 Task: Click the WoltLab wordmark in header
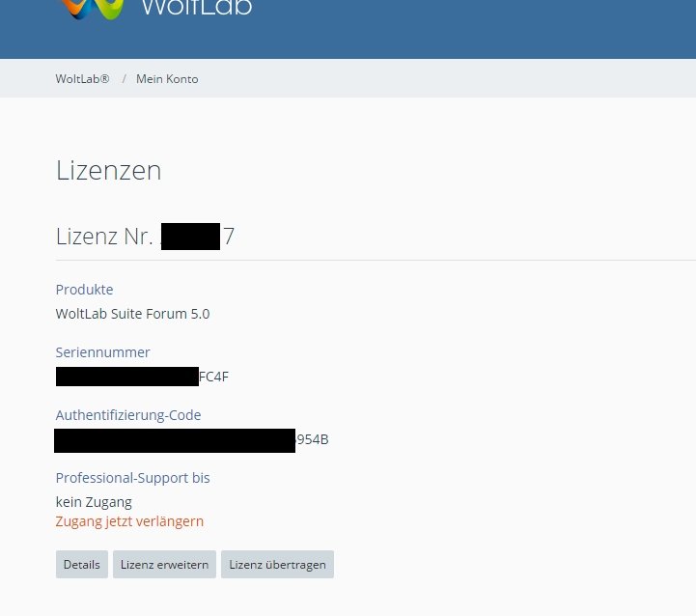point(196,9)
